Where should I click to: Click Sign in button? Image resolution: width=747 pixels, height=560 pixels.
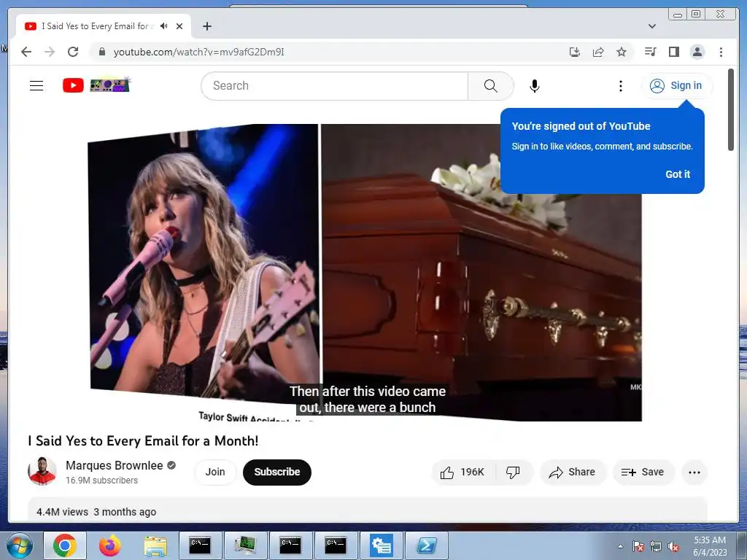tap(676, 86)
